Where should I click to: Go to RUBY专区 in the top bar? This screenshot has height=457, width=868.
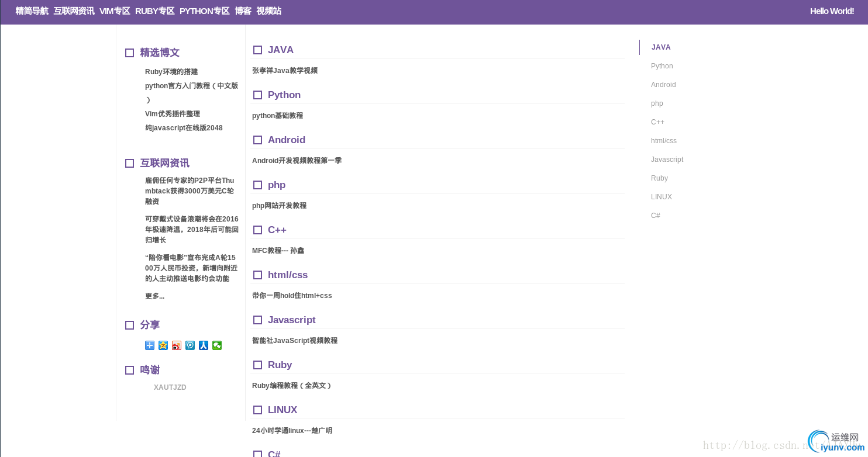click(x=155, y=11)
